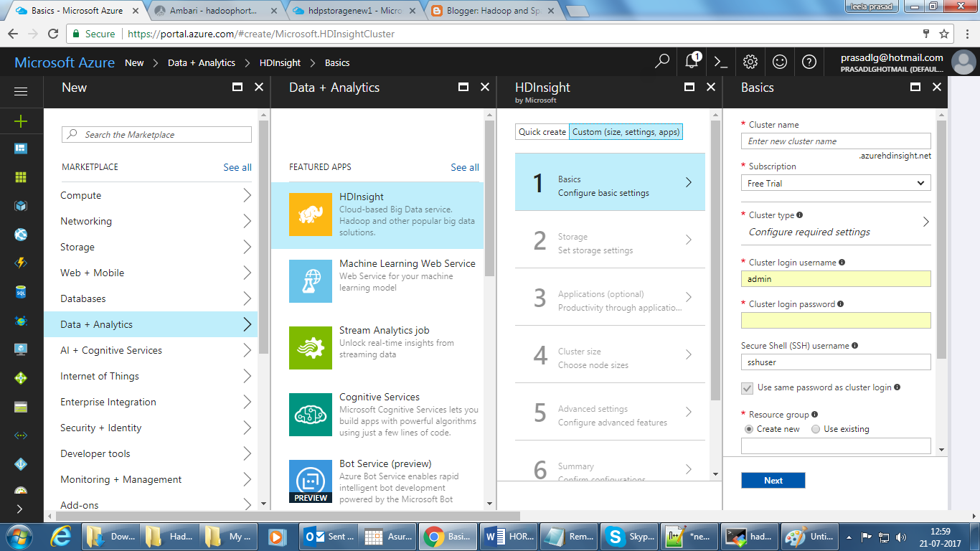Viewport: 980px width, 551px height.
Task: Check 'Use same password as cluster login'
Action: tap(748, 388)
